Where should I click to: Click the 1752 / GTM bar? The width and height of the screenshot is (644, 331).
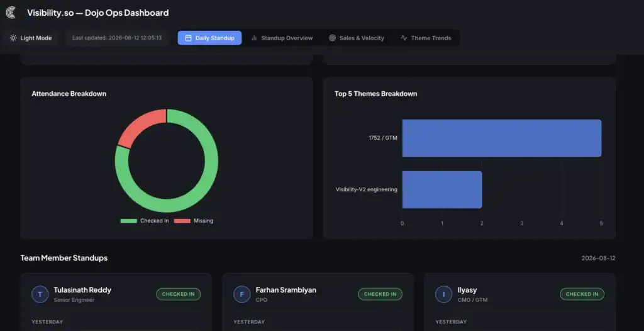coord(501,138)
